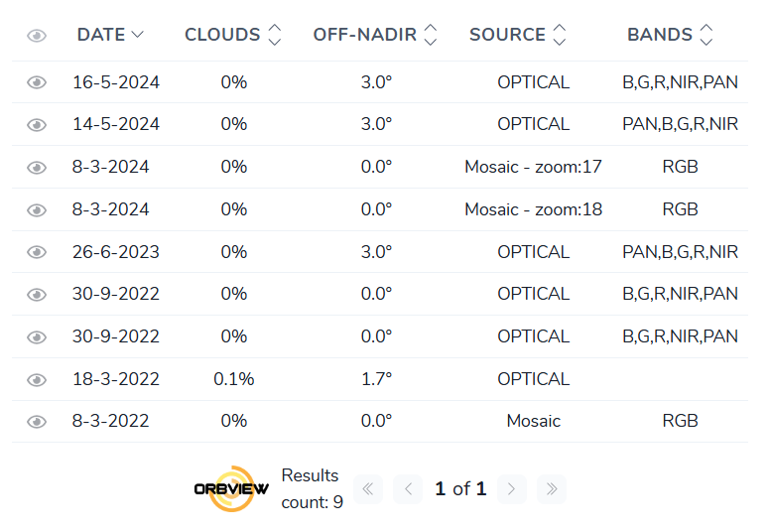Click the Orbview logo

click(231, 488)
